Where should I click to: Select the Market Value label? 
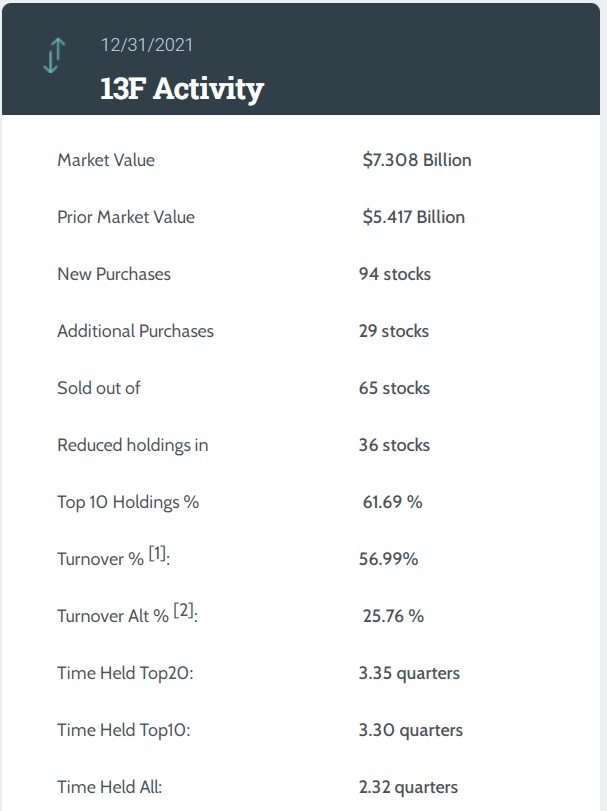pyautogui.click(x=106, y=160)
